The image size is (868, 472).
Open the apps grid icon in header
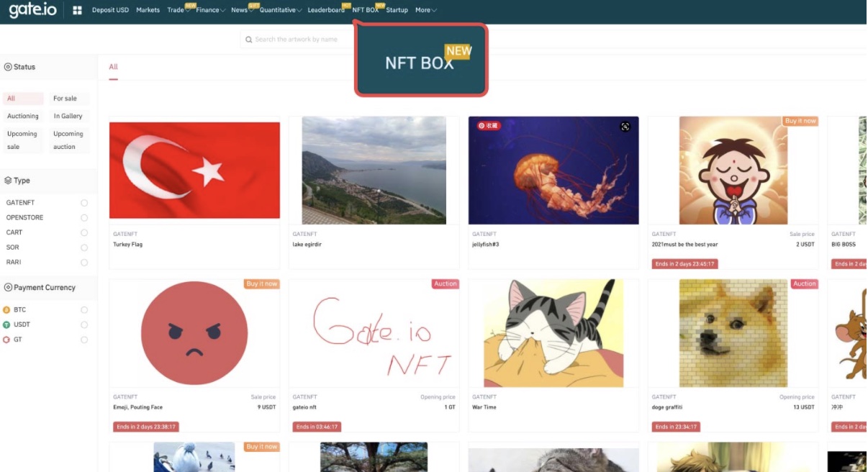tap(77, 10)
